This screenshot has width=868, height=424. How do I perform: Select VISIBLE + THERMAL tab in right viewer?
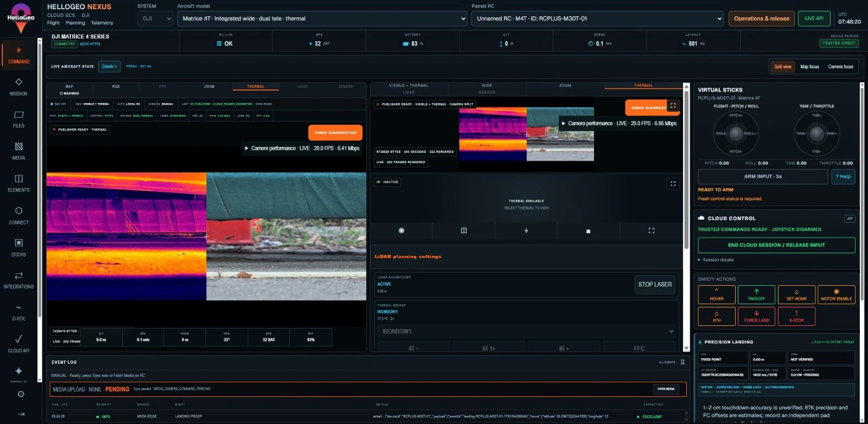pyautogui.click(x=409, y=86)
